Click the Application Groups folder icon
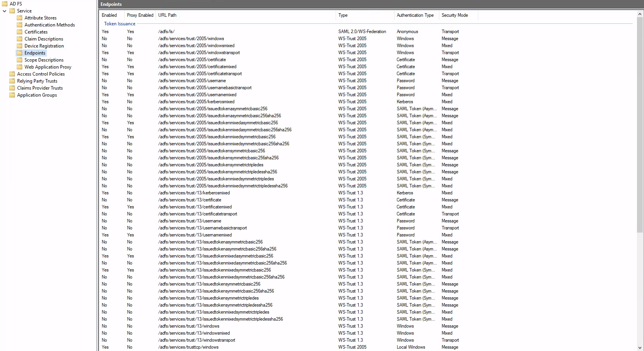The width and height of the screenshot is (644, 351). point(12,95)
